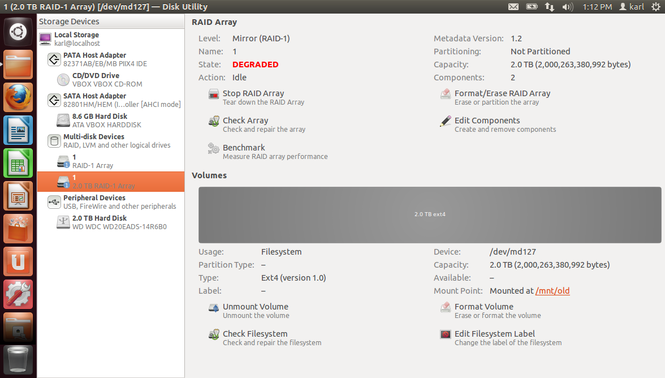
Task: Open the karl user menu
Action: pos(631,7)
